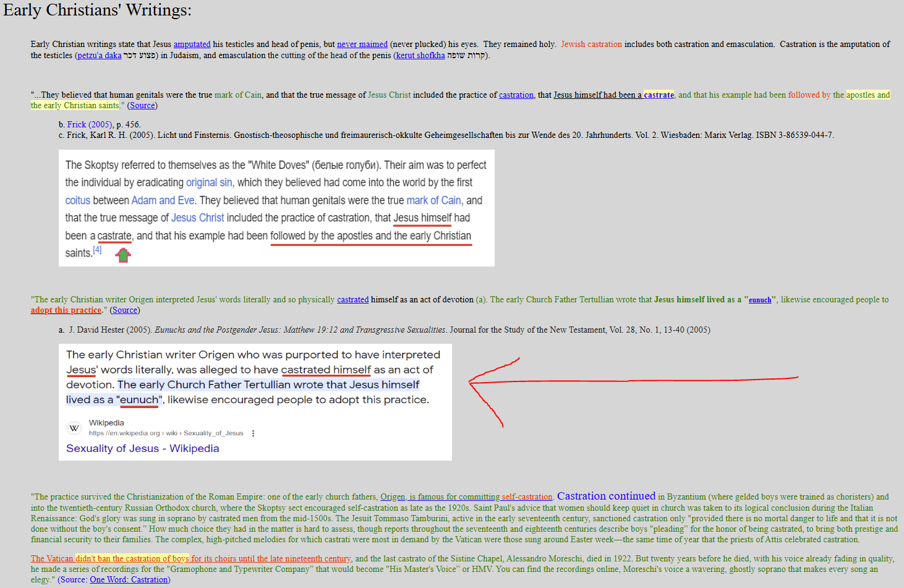This screenshot has width=904, height=588.
Task: Click the bold 'eunuch' link
Action: click(x=760, y=300)
